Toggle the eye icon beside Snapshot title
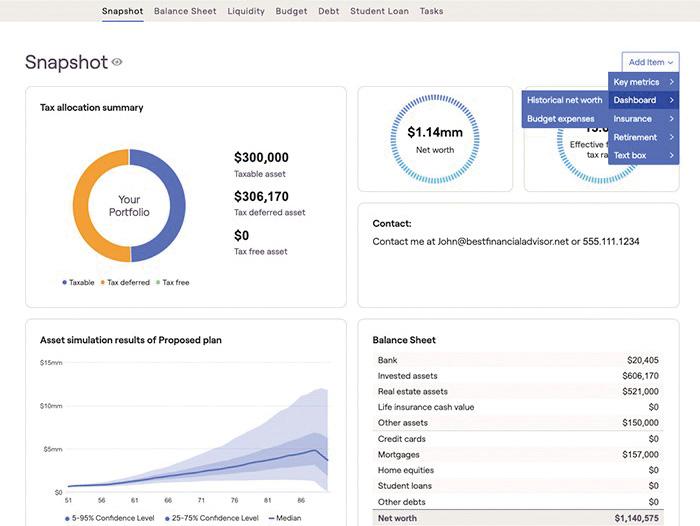Viewport: 700px width, 526px height. pos(117,62)
